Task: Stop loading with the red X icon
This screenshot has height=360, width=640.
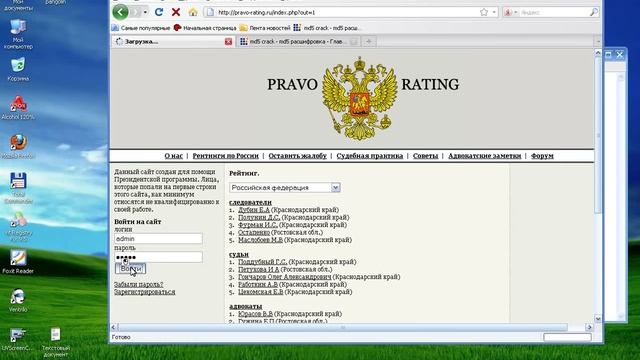Action: point(176,12)
